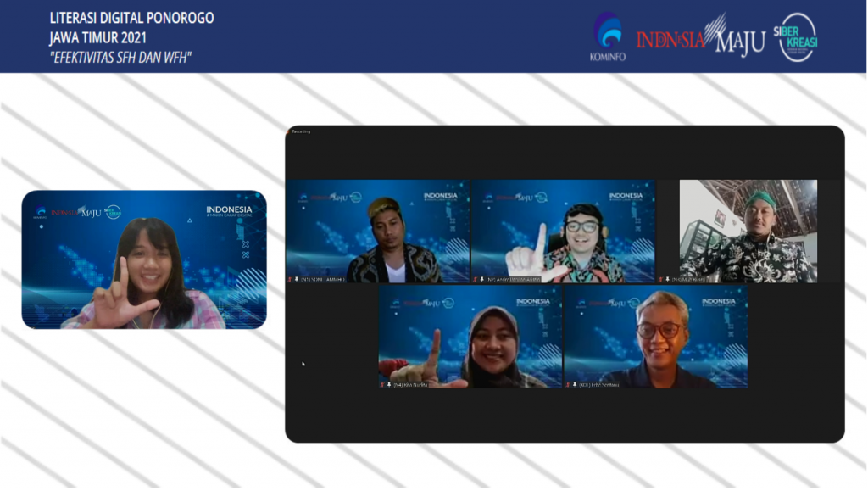The height and width of the screenshot is (491, 868).
Task: Click the muted microphone icon on the KOL tile
Action: coord(568,384)
